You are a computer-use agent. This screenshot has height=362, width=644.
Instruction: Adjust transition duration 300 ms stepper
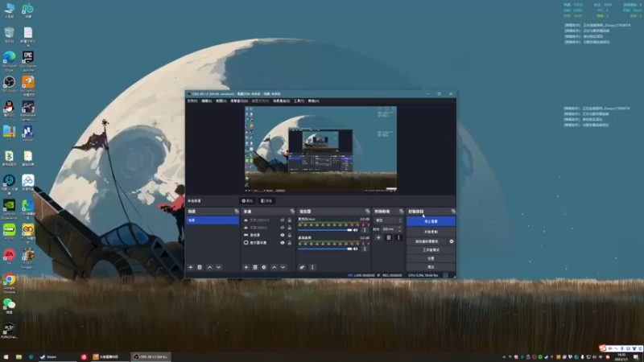click(399, 229)
